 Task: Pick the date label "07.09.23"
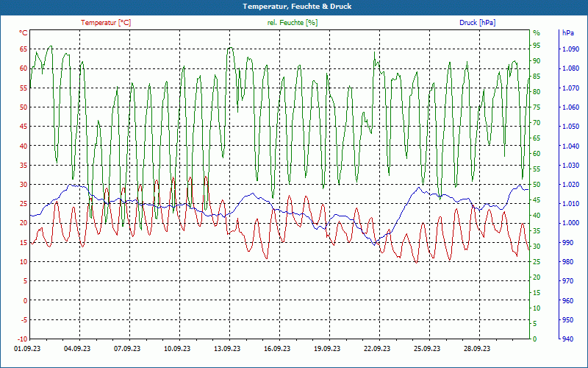[x=127, y=348]
